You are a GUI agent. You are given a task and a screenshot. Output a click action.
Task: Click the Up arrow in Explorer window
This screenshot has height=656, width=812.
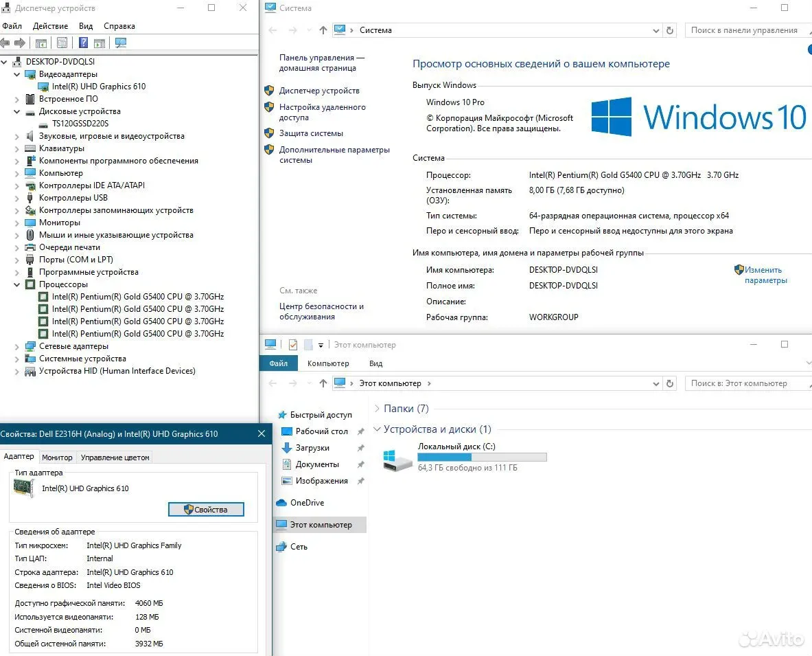point(323,383)
